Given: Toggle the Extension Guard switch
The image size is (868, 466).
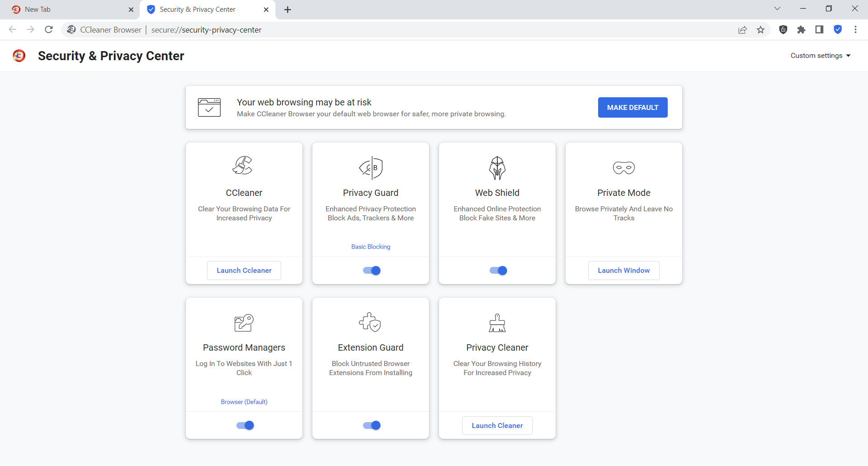Looking at the screenshot, I should coord(372,425).
